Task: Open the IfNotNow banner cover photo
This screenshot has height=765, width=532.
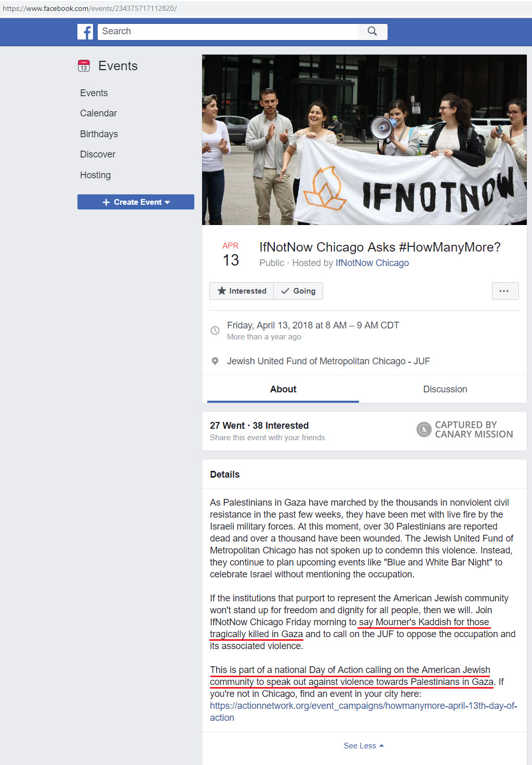Action: 364,140
